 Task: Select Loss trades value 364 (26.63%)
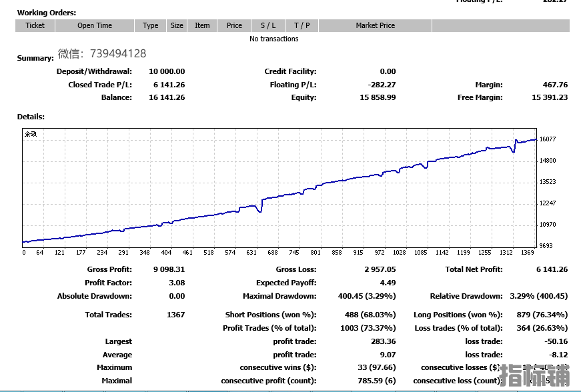[542, 328]
